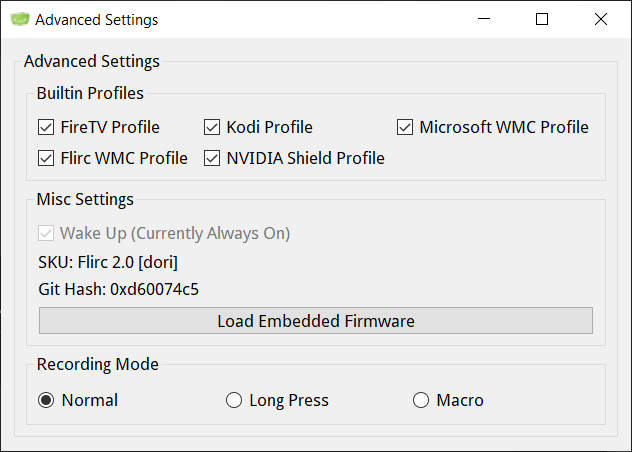Click the Flirc app icon in title bar
Image resolution: width=632 pixels, height=452 pixels.
pyautogui.click(x=20, y=19)
